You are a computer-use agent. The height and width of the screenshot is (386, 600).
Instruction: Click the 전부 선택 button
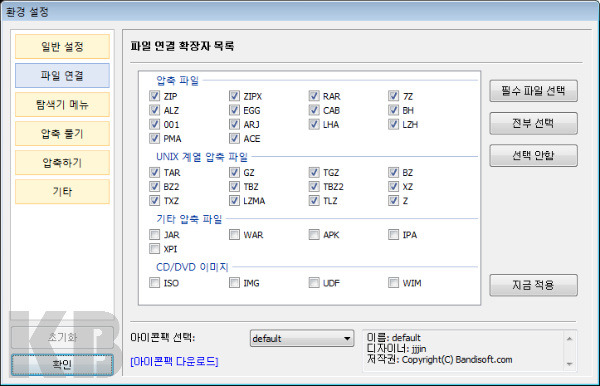click(x=533, y=123)
